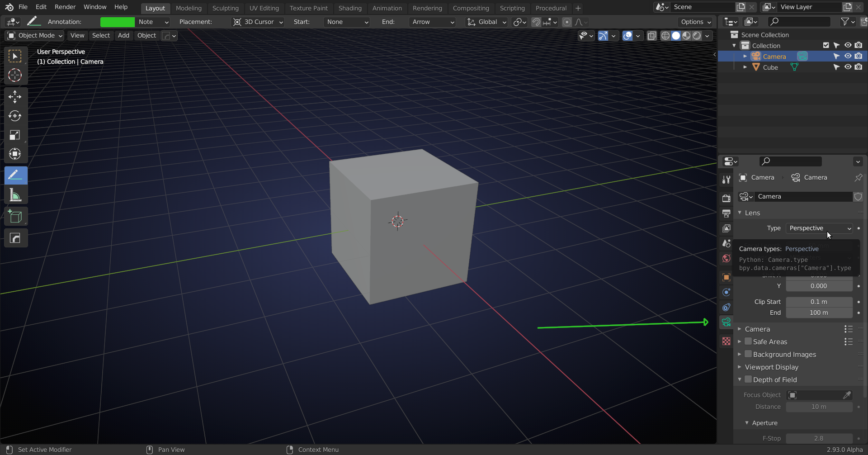
Task: Click the Options button in header
Action: pos(695,22)
